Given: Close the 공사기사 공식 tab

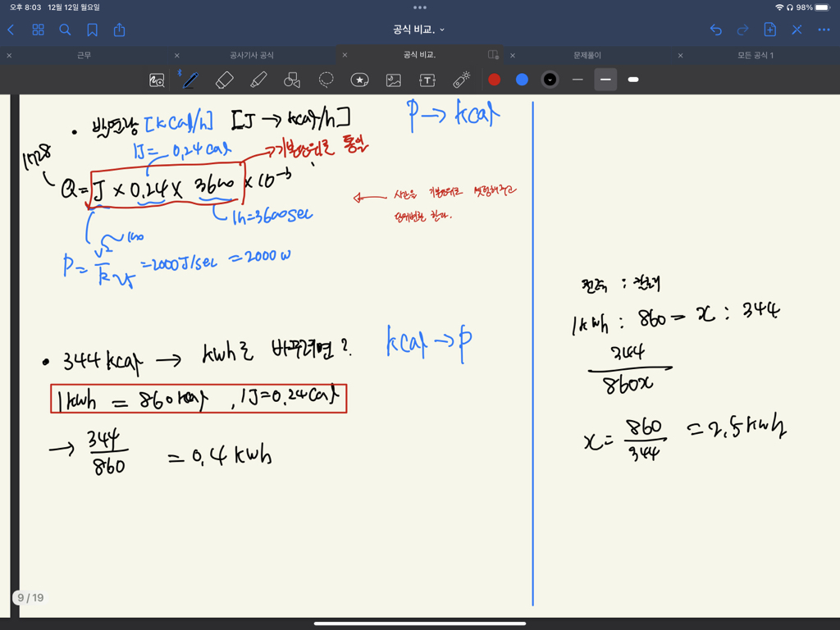Looking at the screenshot, I should click(x=177, y=55).
